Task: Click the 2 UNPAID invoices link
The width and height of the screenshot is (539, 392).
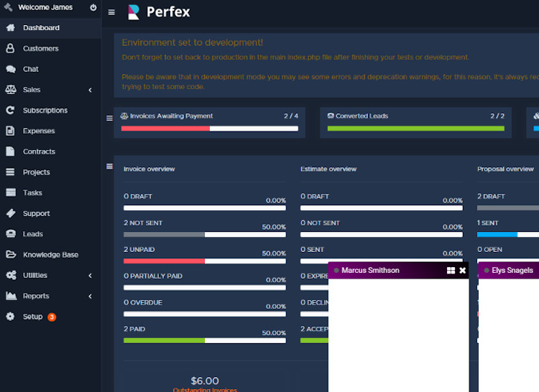Action: click(139, 250)
